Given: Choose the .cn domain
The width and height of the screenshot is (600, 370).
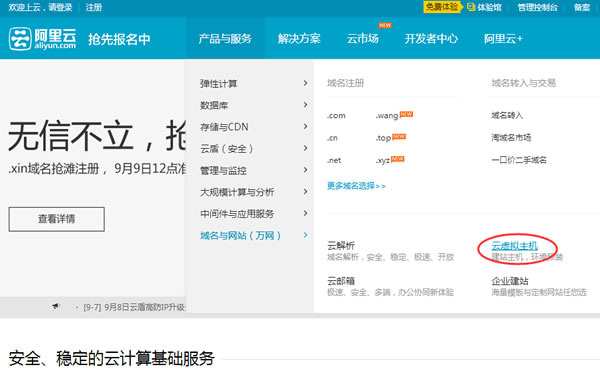Looking at the screenshot, I should 332,138.
